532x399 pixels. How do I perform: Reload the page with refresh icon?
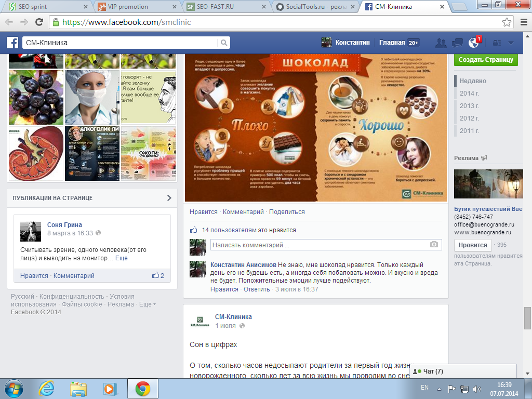pyautogui.click(x=39, y=22)
